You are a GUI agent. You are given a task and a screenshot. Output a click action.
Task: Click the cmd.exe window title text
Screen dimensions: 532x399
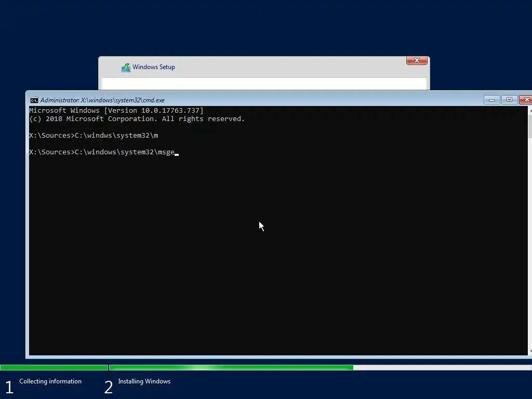point(102,100)
